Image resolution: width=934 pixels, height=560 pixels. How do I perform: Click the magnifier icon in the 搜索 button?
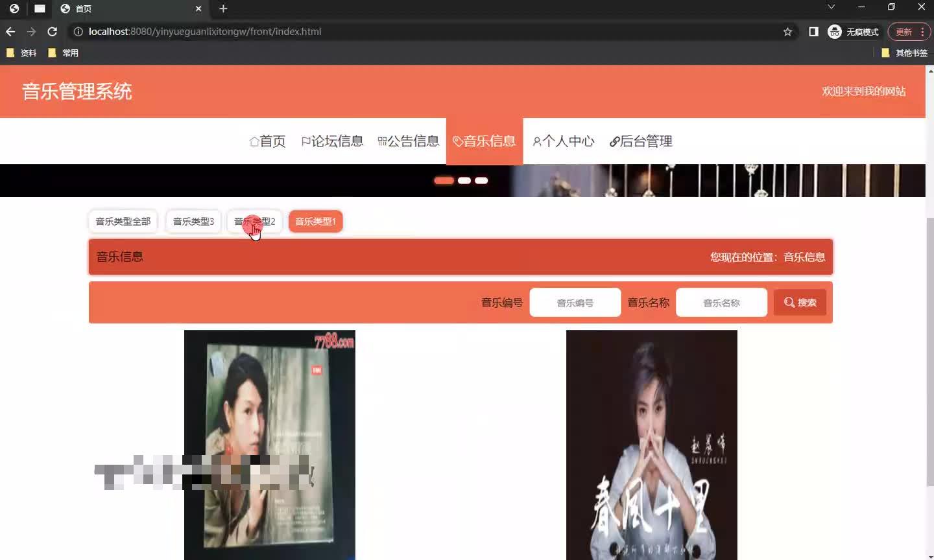click(x=789, y=302)
